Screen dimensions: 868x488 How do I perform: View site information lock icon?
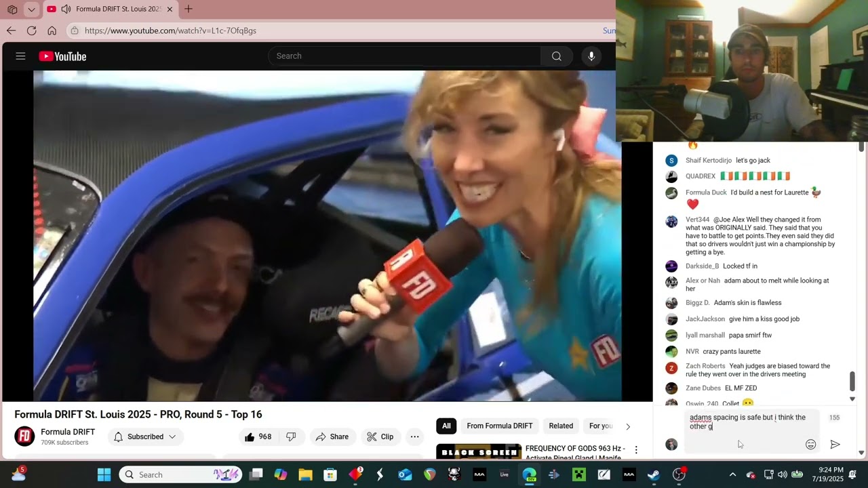(x=75, y=30)
